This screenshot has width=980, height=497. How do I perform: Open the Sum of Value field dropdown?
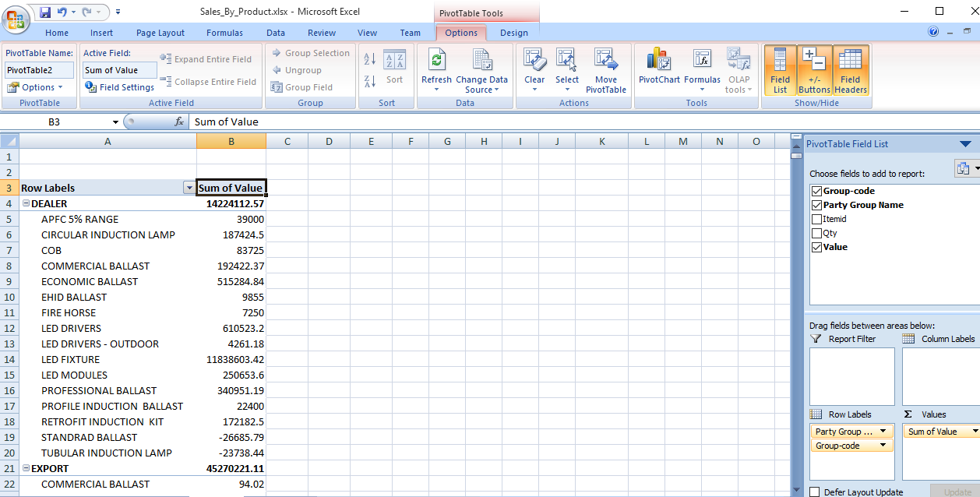click(x=974, y=432)
